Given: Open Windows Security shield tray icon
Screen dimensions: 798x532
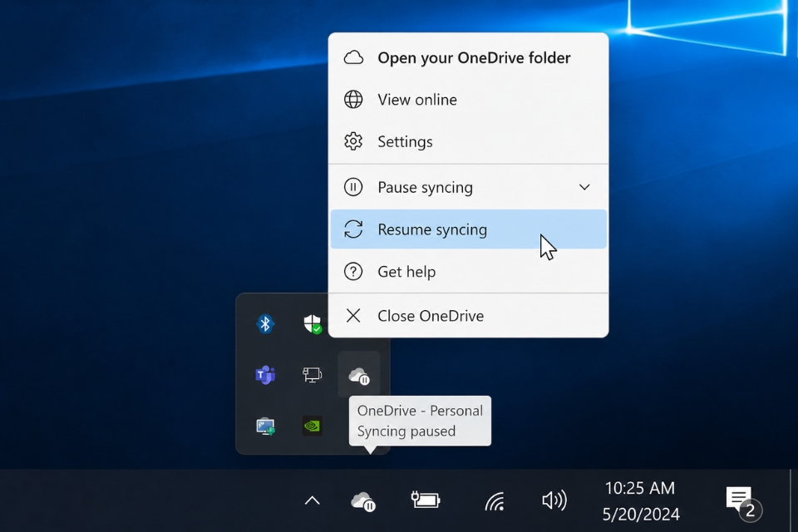Looking at the screenshot, I should 313,324.
